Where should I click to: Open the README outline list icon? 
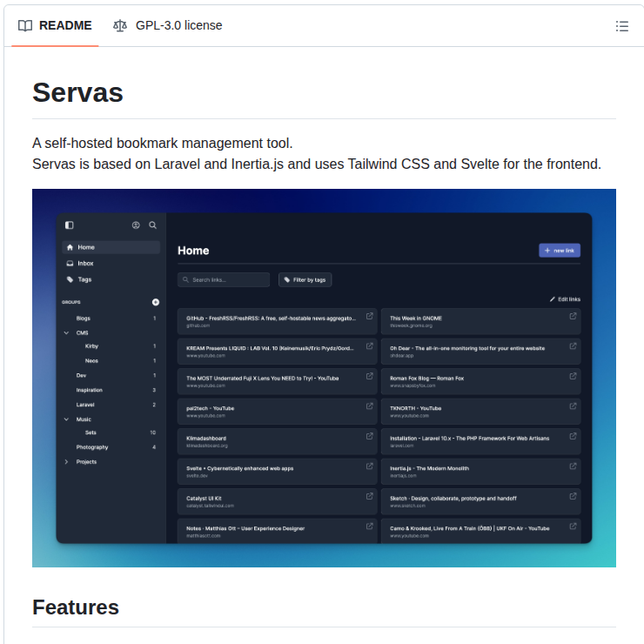(x=621, y=26)
